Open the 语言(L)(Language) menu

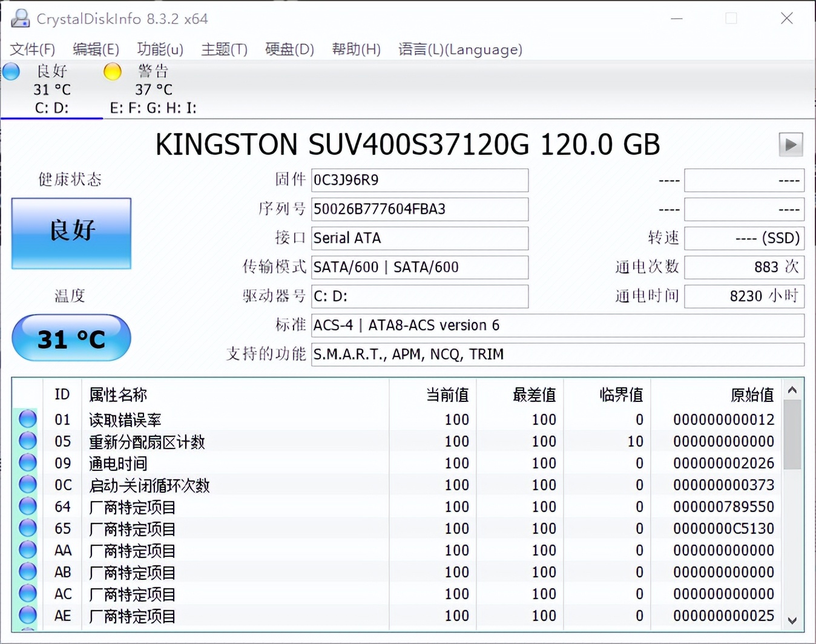tap(460, 50)
